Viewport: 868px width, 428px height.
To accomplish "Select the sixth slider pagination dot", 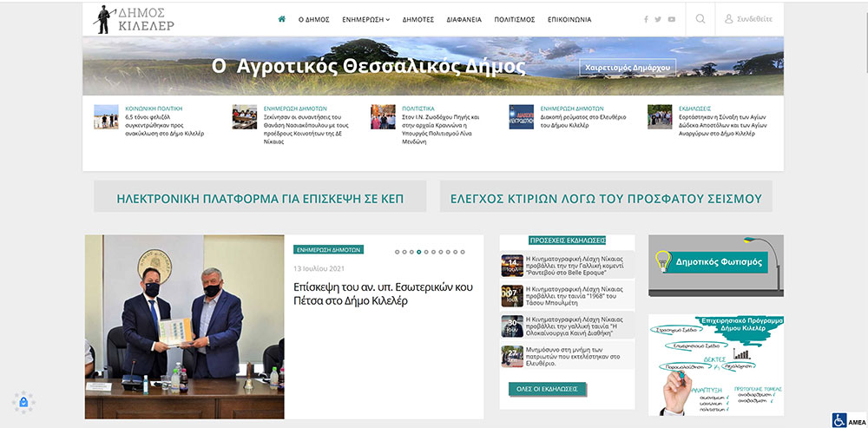I will pos(433,252).
